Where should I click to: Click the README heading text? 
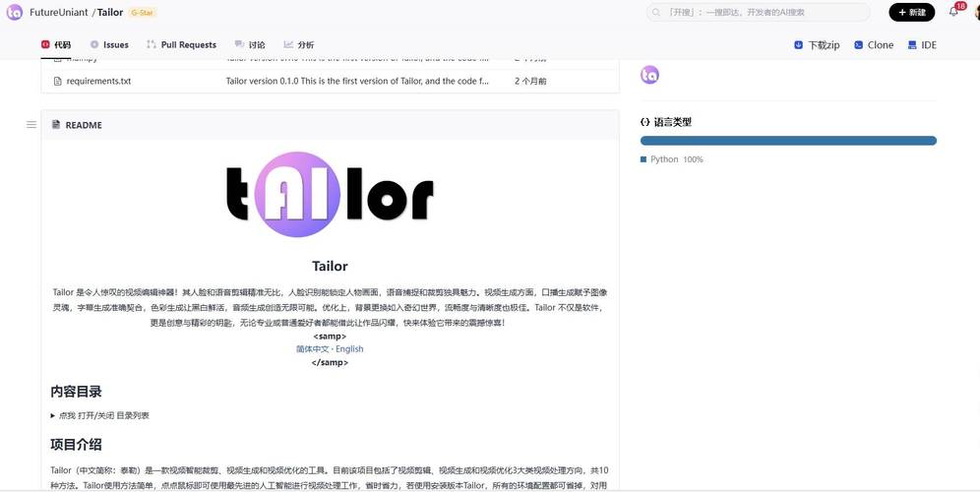click(x=84, y=125)
